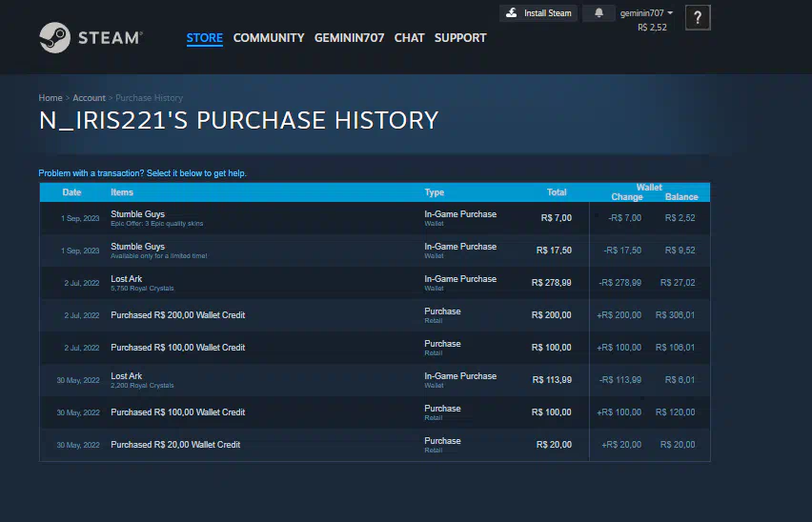Screen dimensions: 812x522
Task: Open the COMMUNITY menu tab
Action: coord(269,38)
